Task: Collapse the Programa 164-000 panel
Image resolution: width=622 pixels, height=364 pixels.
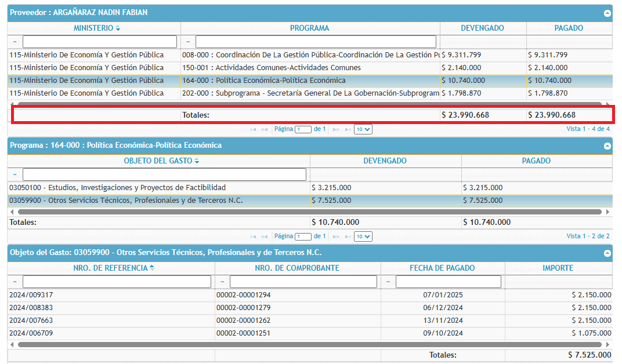Action: (x=607, y=146)
